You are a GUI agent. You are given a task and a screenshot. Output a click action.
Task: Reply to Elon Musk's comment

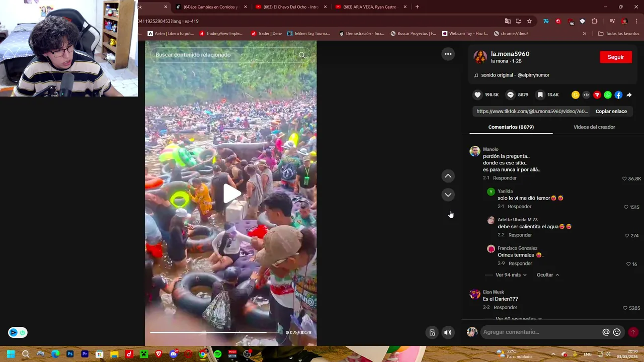click(x=505, y=307)
